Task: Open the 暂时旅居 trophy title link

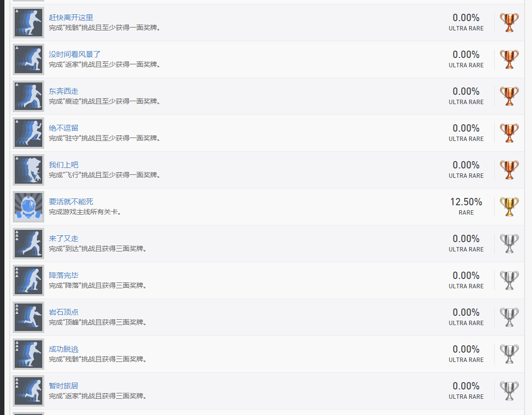Action: [63, 386]
